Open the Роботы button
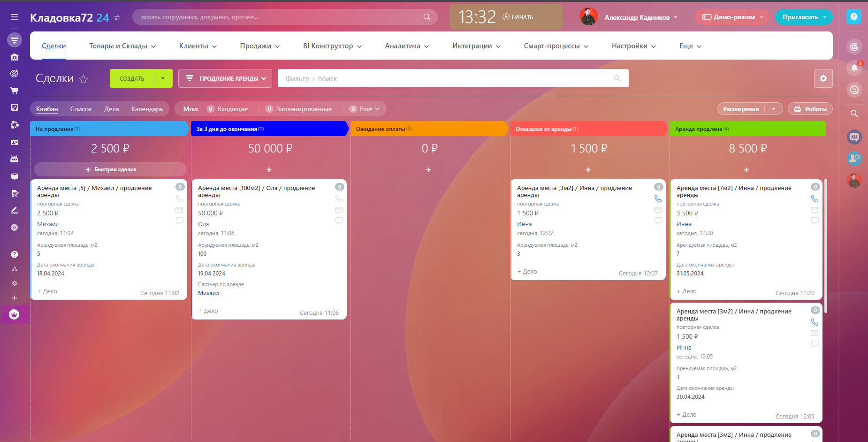868x442 pixels. click(810, 109)
